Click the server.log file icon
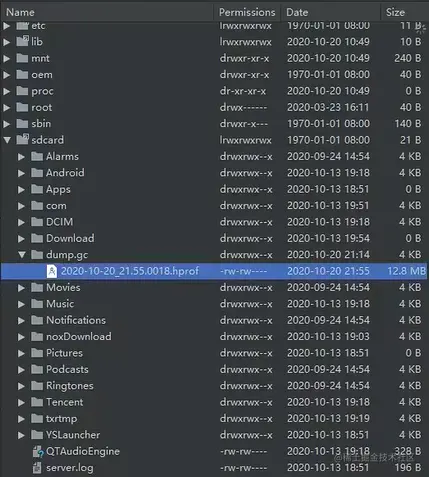The height and width of the screenshot is (477, 429). tap(37, 468)
